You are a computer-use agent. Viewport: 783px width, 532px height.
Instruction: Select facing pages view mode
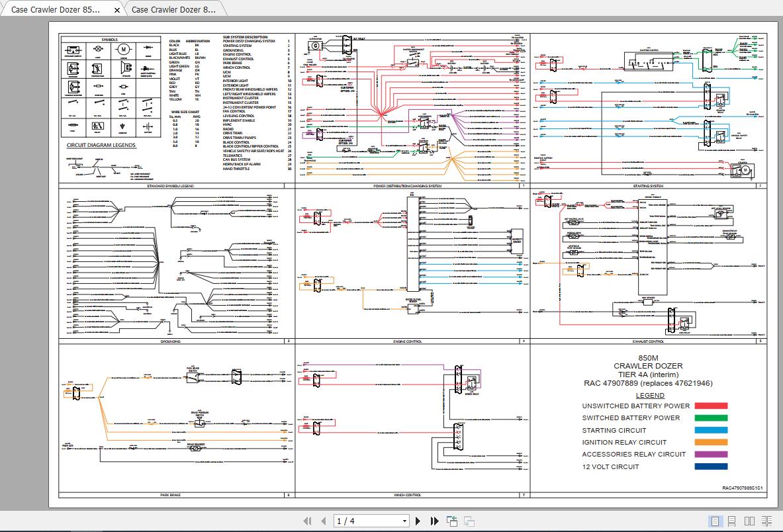pyautogui.click(x=750, y=521)
